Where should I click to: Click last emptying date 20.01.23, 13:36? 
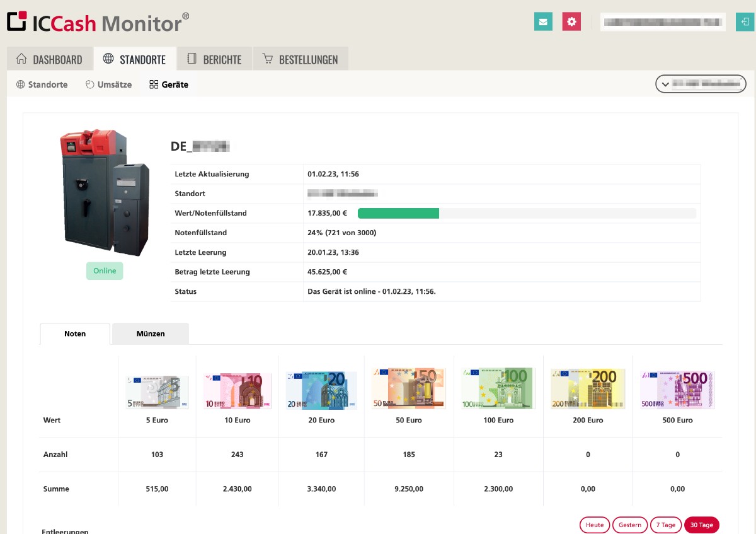pos(333,252)
